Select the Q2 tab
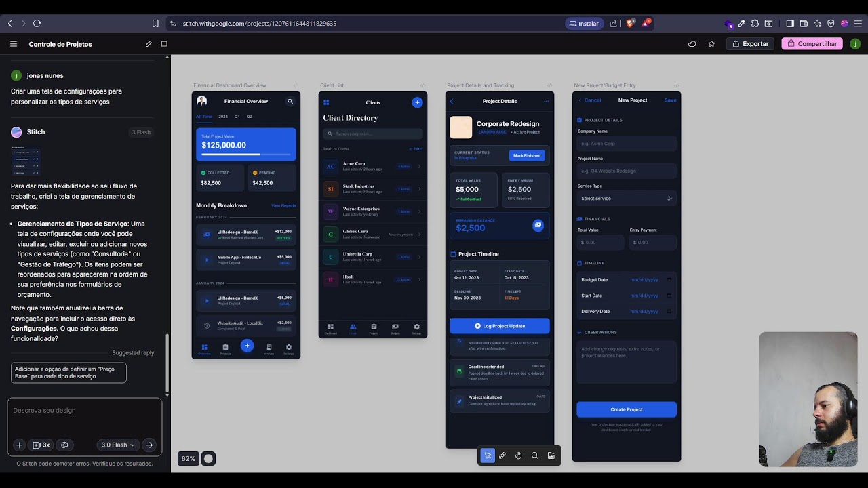This screenshot has height=488, width=868. pyautogui.click(x=249, y=117)
